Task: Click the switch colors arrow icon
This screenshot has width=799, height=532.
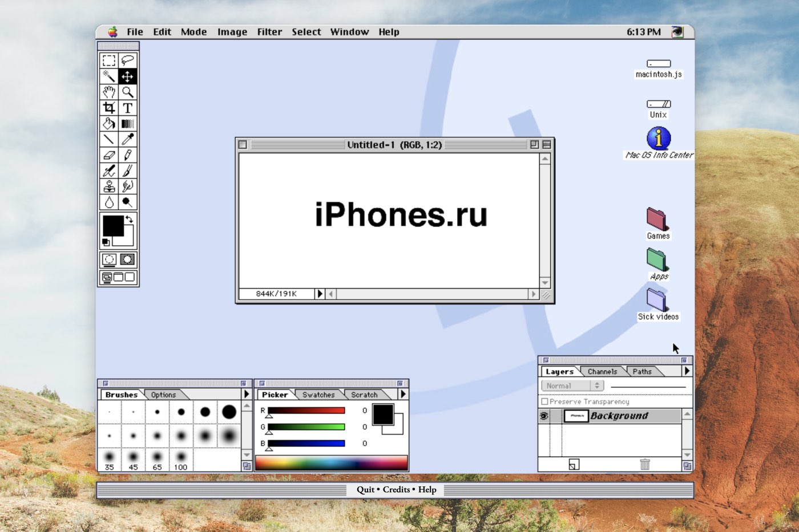Action: (130, 219)
